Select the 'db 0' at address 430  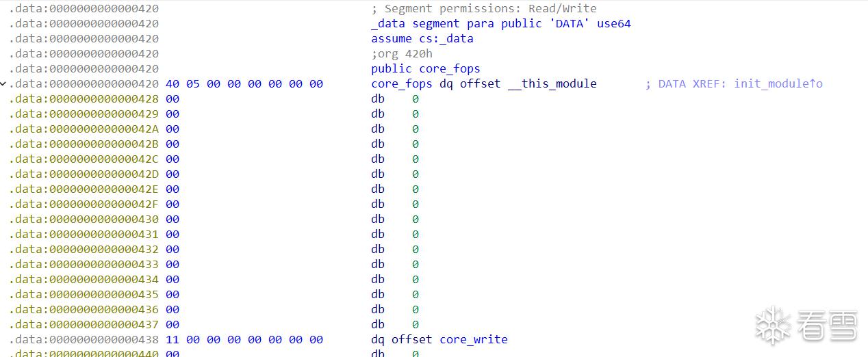coord(394,220)
